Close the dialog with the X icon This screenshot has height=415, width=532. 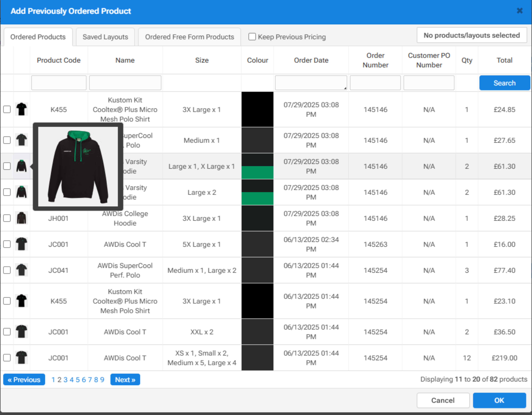(520, 11)
